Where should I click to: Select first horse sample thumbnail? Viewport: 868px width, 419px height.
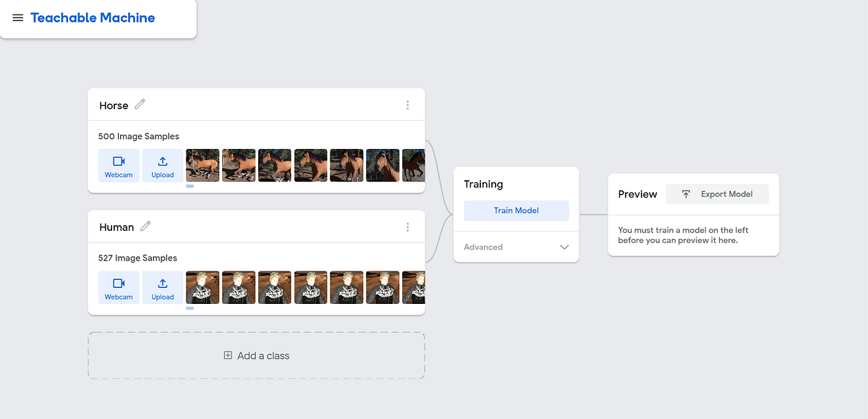click(203, 165)
